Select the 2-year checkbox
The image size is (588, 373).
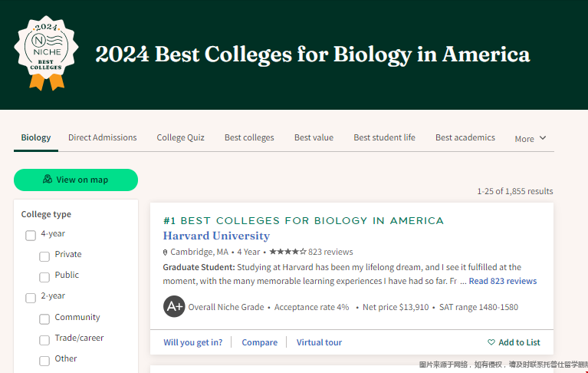point(31,299)
